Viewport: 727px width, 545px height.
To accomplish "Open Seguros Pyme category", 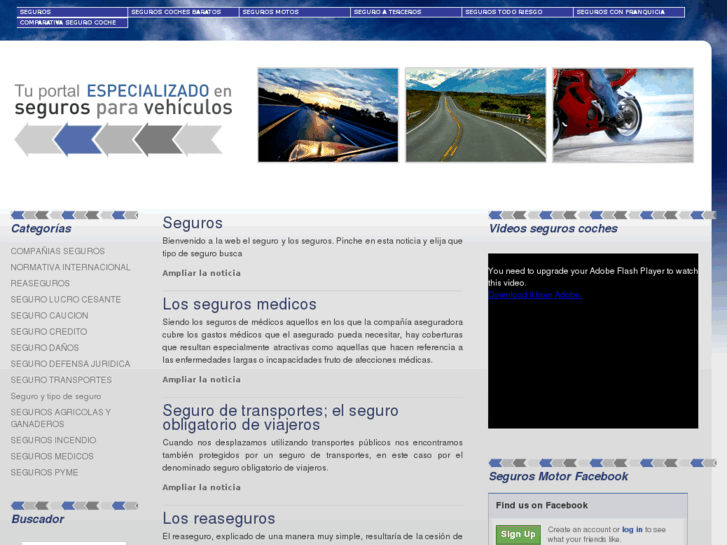I will coord(45,472).
